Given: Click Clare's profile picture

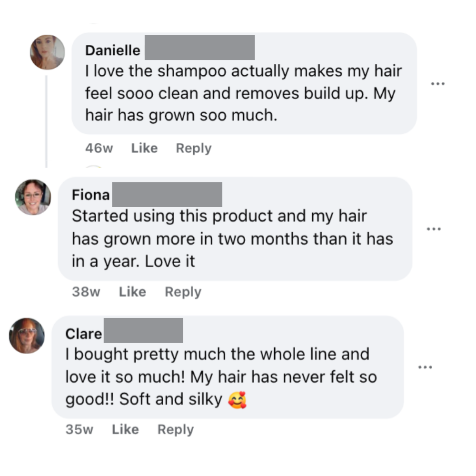Looking at the screenshot, I should click(x=27, y=336).
